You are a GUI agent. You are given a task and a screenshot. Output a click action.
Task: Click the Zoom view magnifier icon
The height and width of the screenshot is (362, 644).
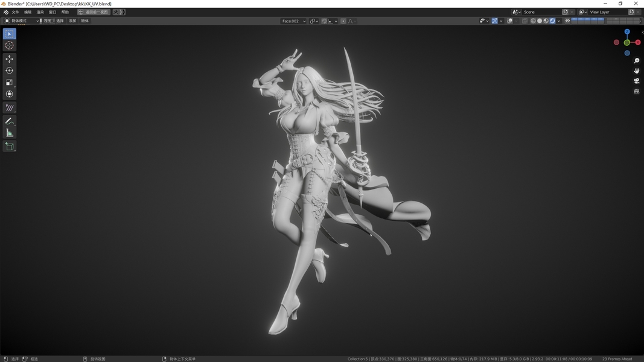click(636, 61)
